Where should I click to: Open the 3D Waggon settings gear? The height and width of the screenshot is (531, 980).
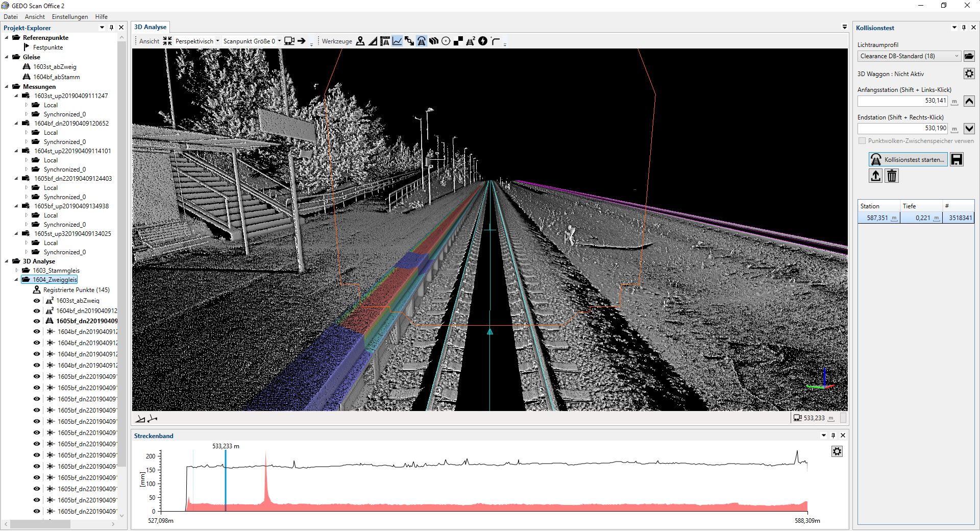pyautogui.click(x=969, y=74)
